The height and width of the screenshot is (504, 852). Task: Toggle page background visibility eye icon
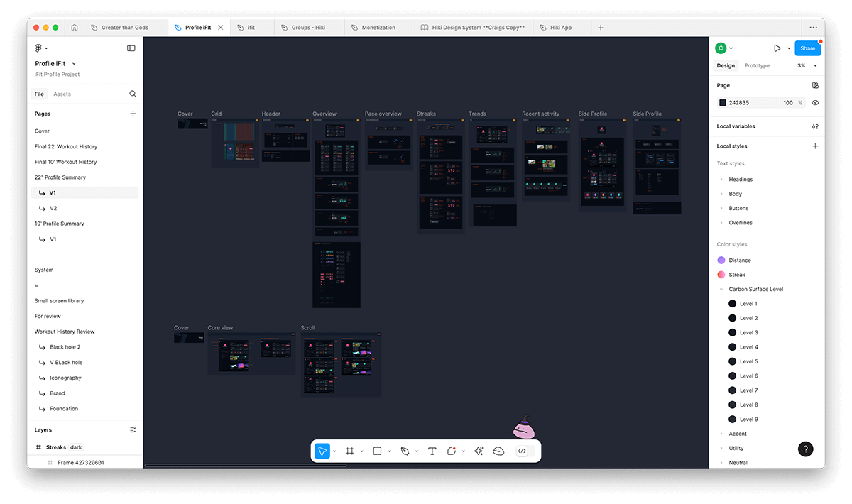[815, 103]
